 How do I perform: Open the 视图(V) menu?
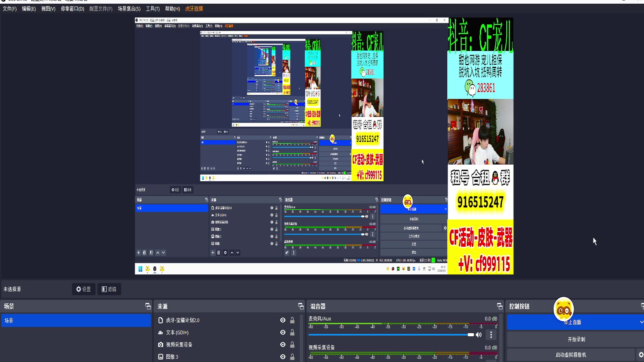(48, 9)
